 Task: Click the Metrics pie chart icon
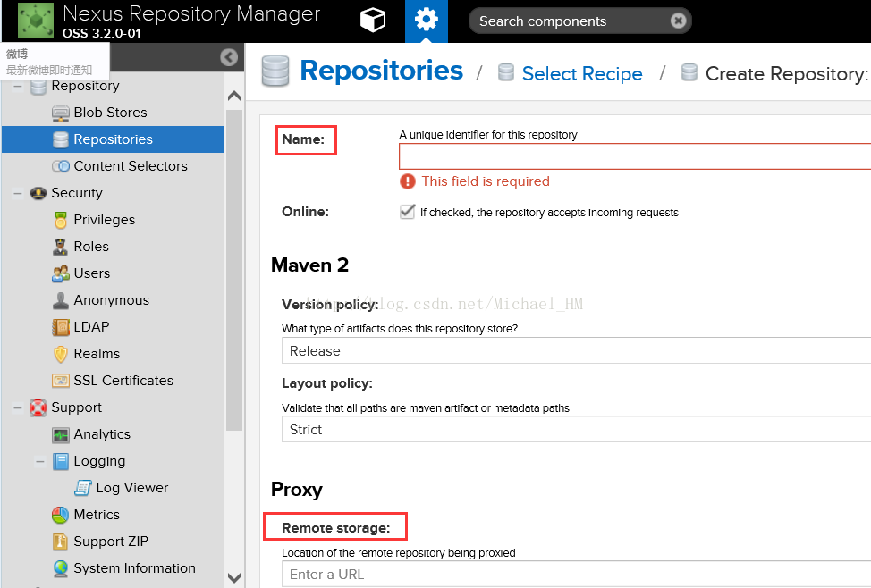tap(61, 515)
